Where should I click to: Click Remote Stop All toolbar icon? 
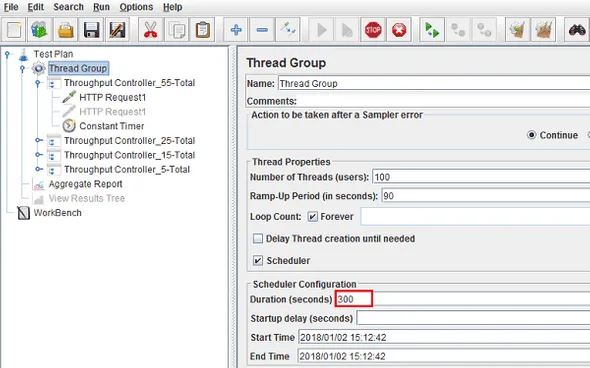point(458,30)
